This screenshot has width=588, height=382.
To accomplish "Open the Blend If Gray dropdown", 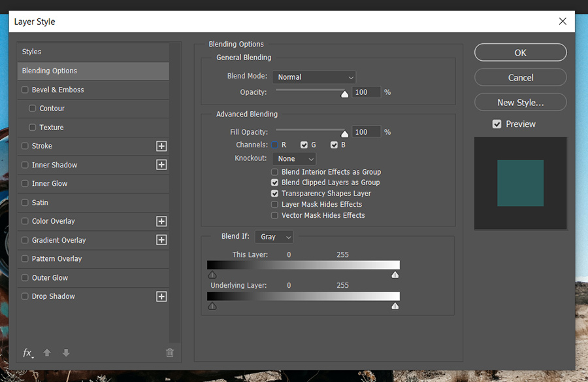I will [x=274, y=237].
